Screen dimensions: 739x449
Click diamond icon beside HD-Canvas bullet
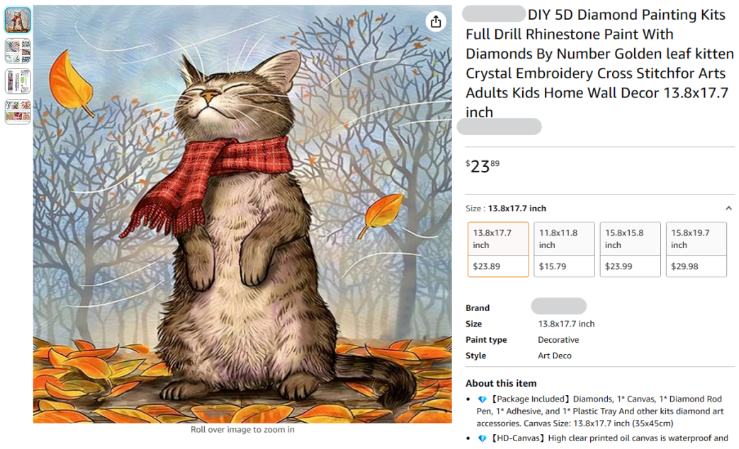pos(482,438)
